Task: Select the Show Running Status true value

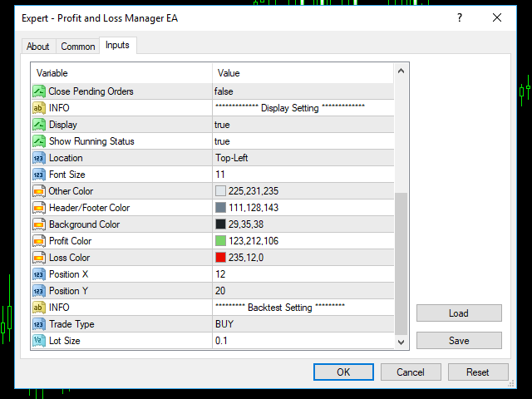Action: click(222, 141)
